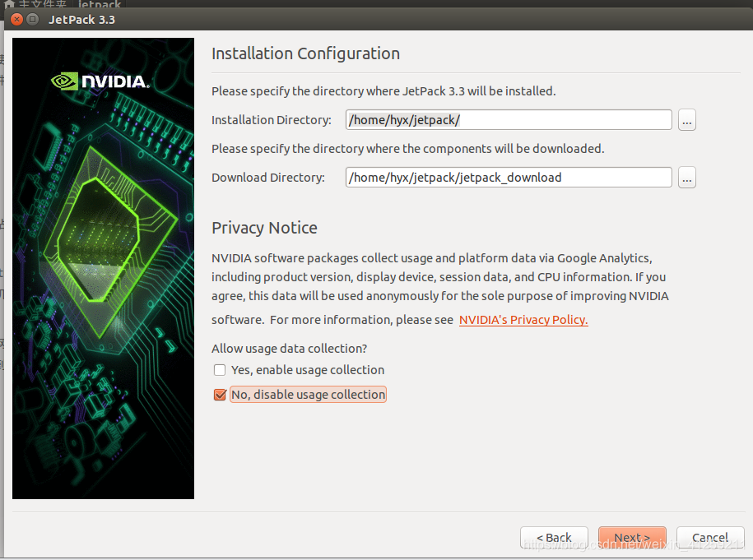
Task: Cancel the JetPack installation
Action: 709,538
